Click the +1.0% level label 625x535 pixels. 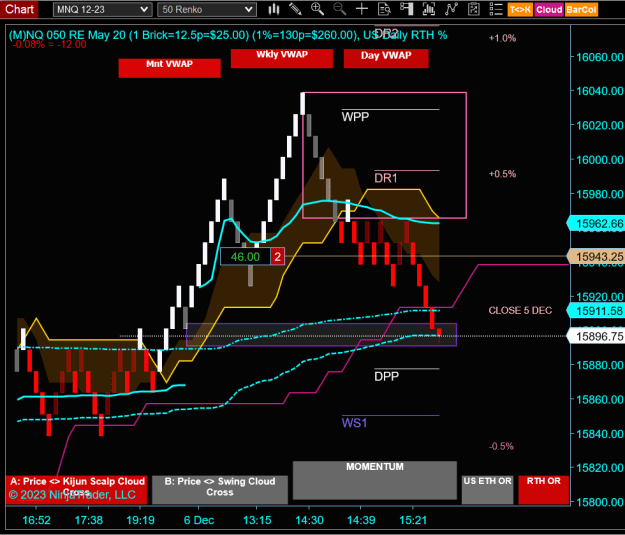[502, 38]
